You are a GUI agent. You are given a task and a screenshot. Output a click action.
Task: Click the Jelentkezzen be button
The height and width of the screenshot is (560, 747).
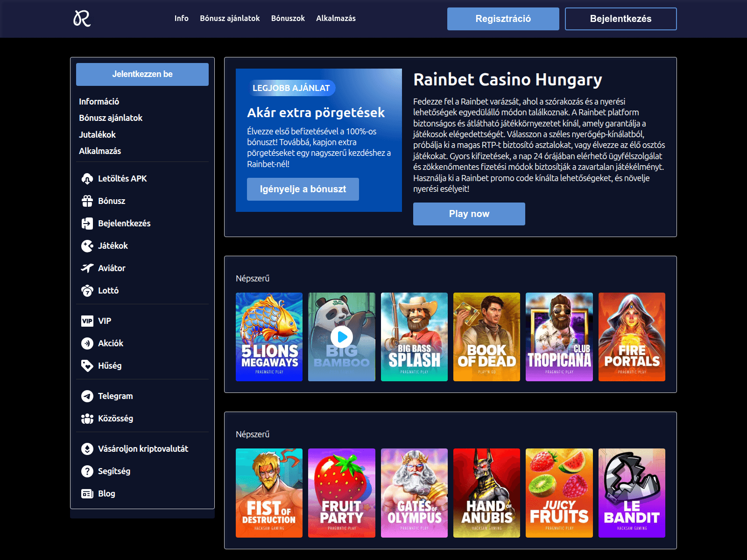coord(142,74)
